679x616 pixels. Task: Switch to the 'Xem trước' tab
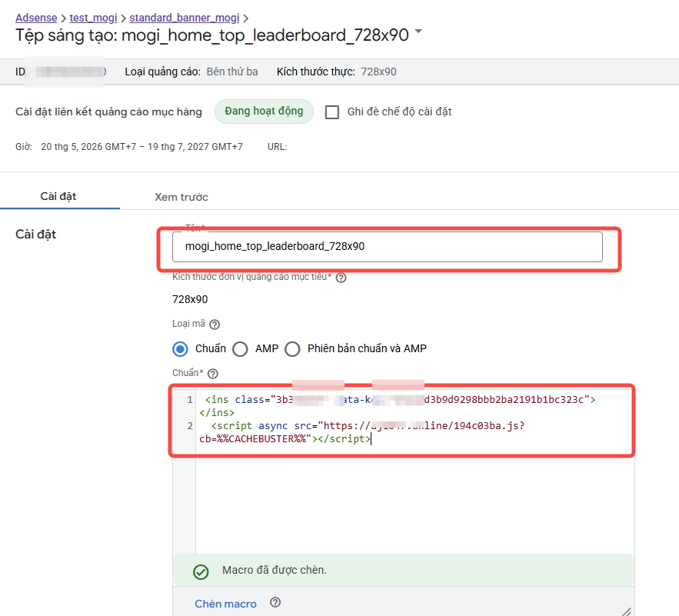point(181,197)
